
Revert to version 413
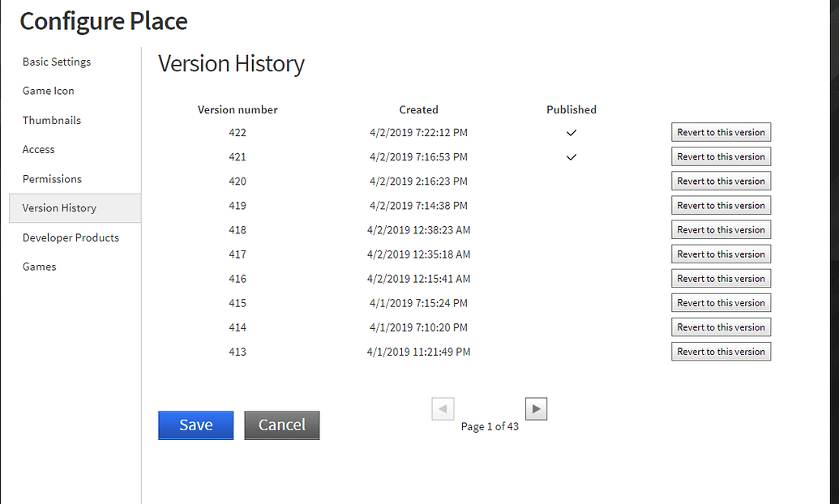pyautogui.click(x=721, y=352)
